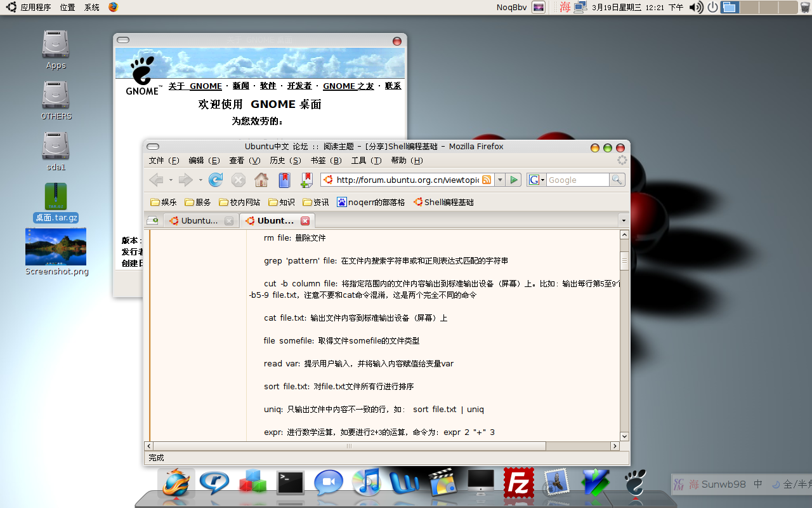Open the 资讯 bookmark folder
The image size is (812, 508).
(315, 202)
